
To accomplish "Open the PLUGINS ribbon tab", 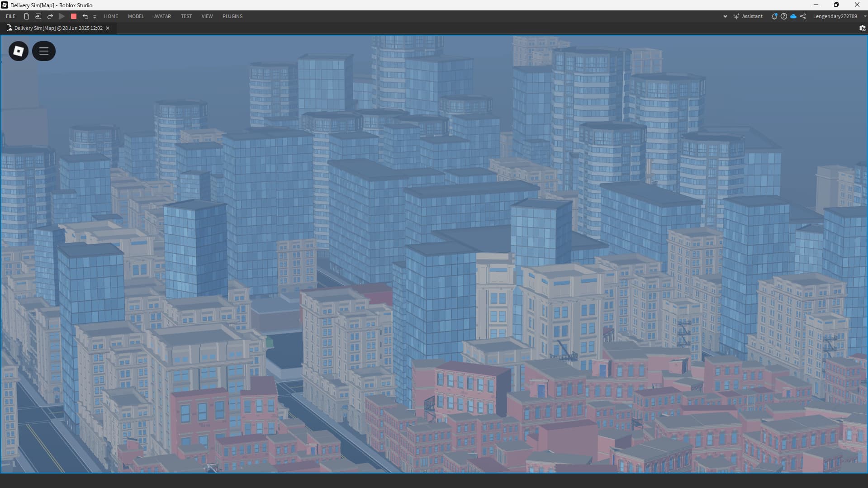I will click(232, 16).
